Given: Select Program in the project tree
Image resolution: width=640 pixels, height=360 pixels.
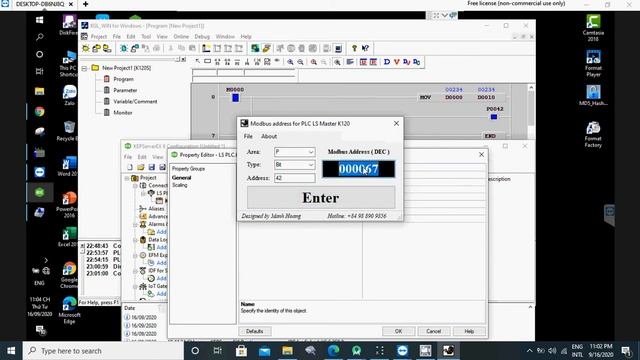Looking at the screenshot, I should (123, 79).
